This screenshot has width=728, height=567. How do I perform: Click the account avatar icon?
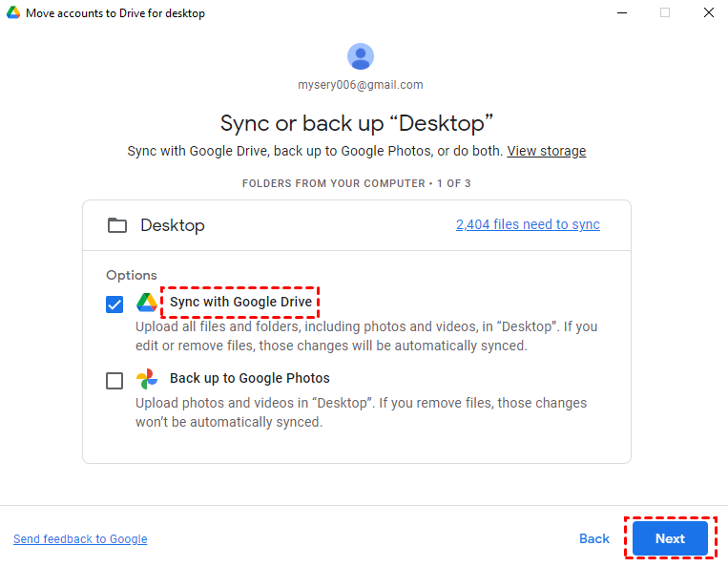[361, 56]
